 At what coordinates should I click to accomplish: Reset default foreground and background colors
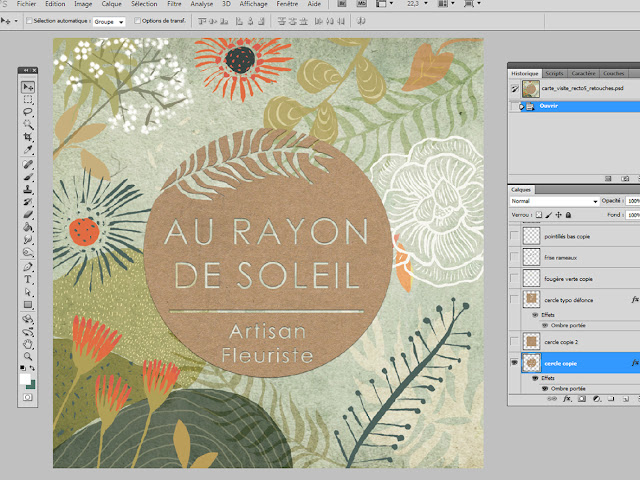click(22, 368)
